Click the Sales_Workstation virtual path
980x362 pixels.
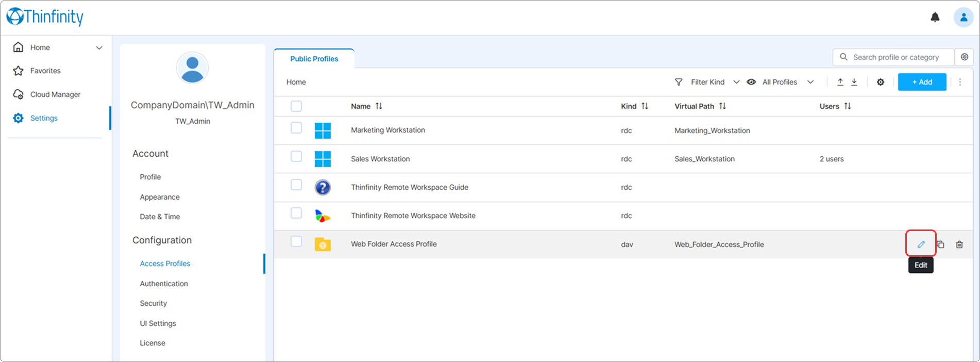pos(704,159)
